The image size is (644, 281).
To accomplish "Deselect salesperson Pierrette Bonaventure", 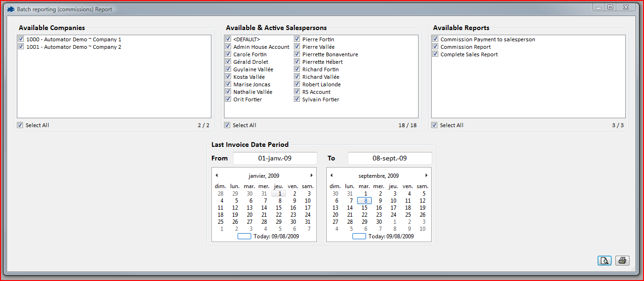I will coord(297,54).
